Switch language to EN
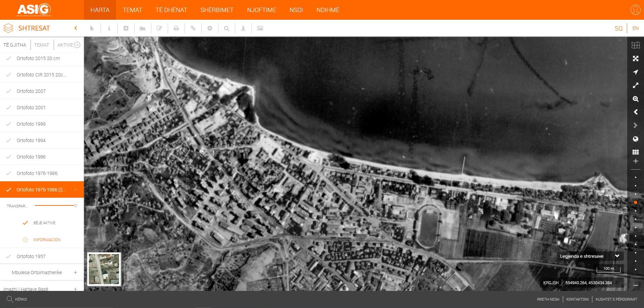 point(635,28)
